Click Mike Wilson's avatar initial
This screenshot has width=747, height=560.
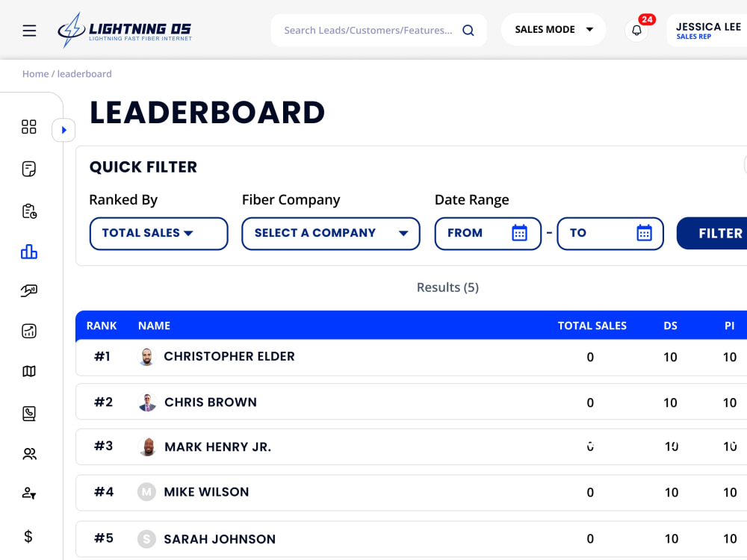coord(146,492)
